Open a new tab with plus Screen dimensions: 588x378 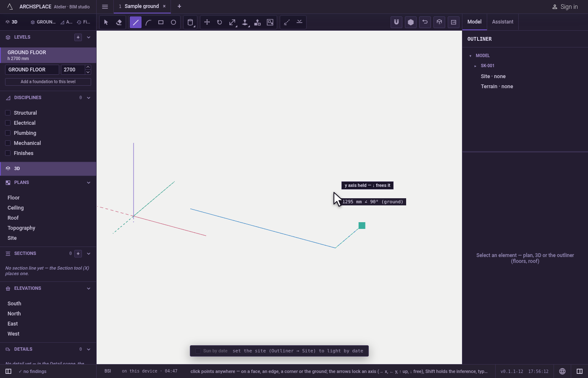pyautogui.click(x=179, y=6)
